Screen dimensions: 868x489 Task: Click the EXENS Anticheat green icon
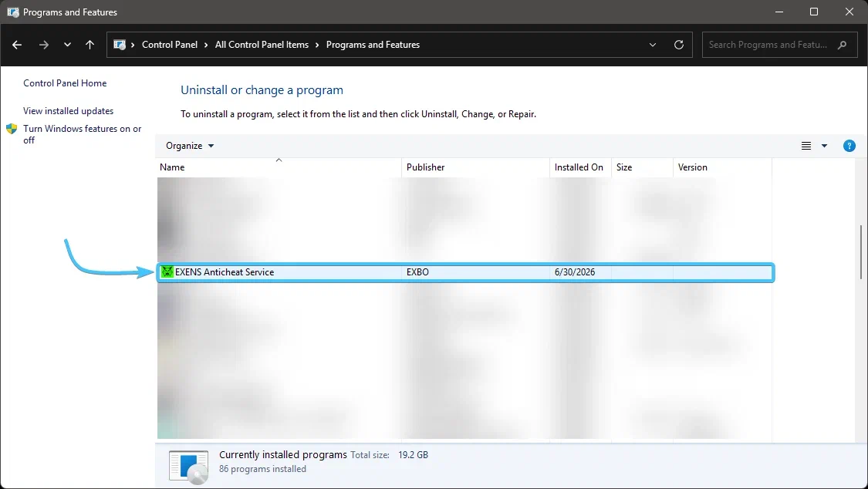coord(167,272)
